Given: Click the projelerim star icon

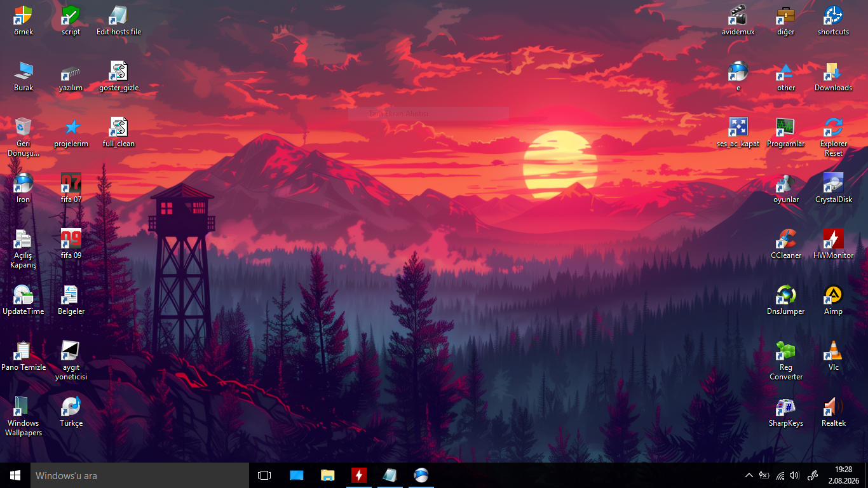Looking at the screenshot, I should [x=71, y=132].
